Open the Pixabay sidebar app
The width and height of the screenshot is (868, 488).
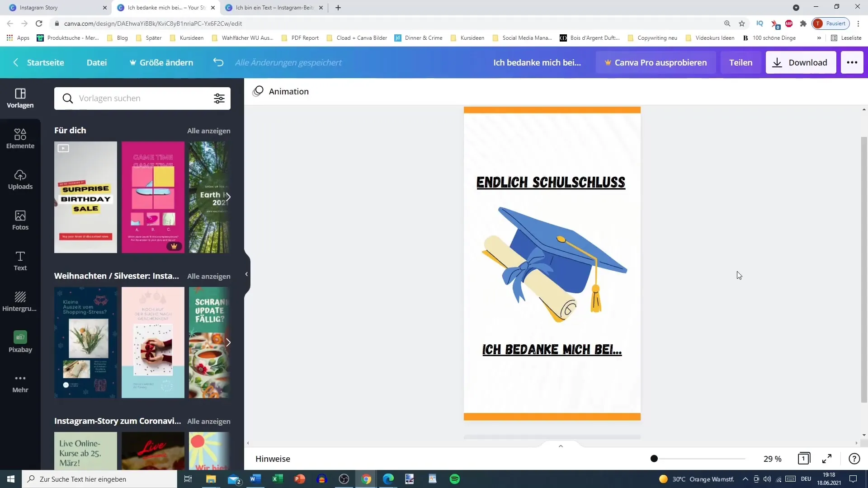(20, 342)
